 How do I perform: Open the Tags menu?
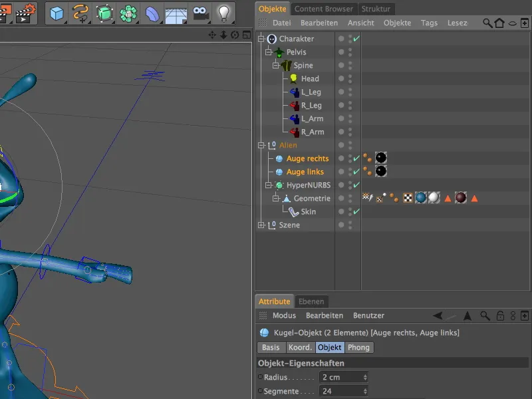[x=429, y=23]
